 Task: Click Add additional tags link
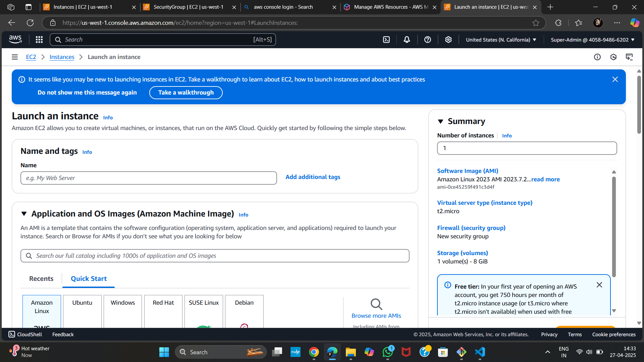(x=313, y=177)
